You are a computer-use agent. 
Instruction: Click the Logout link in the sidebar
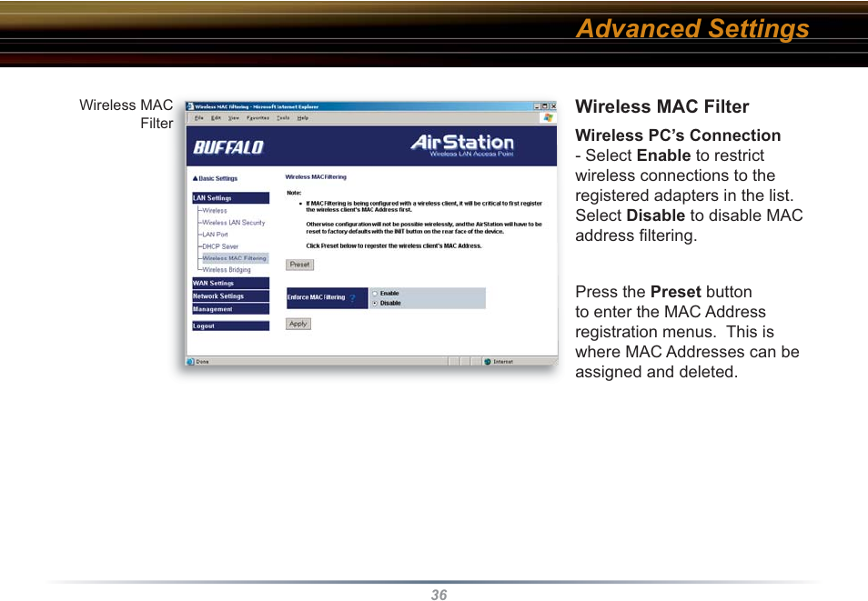(229, 326)
